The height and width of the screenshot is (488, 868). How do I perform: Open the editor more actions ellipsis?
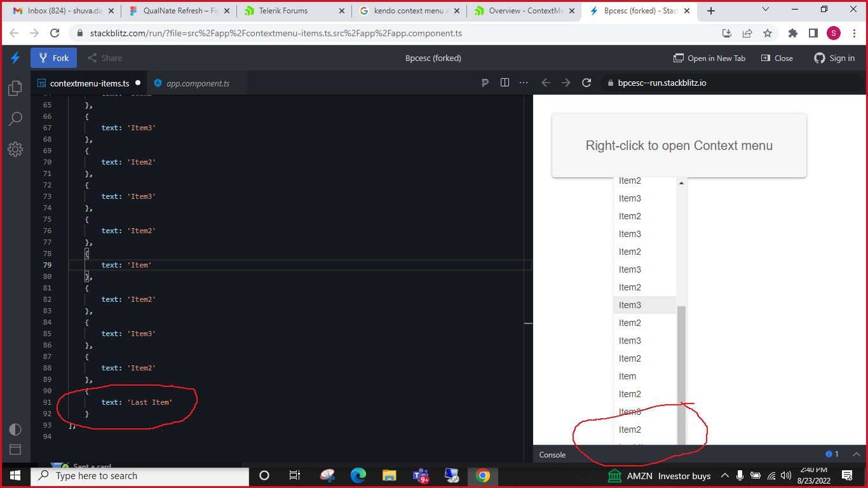tap(524, 83)
